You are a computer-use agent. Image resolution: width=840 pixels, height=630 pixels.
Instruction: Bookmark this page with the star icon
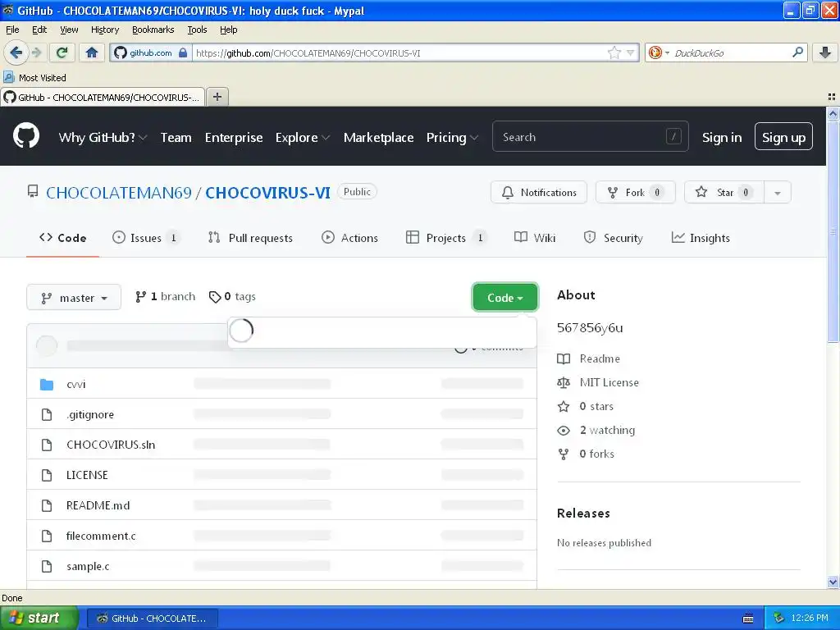tap(614, 52)
